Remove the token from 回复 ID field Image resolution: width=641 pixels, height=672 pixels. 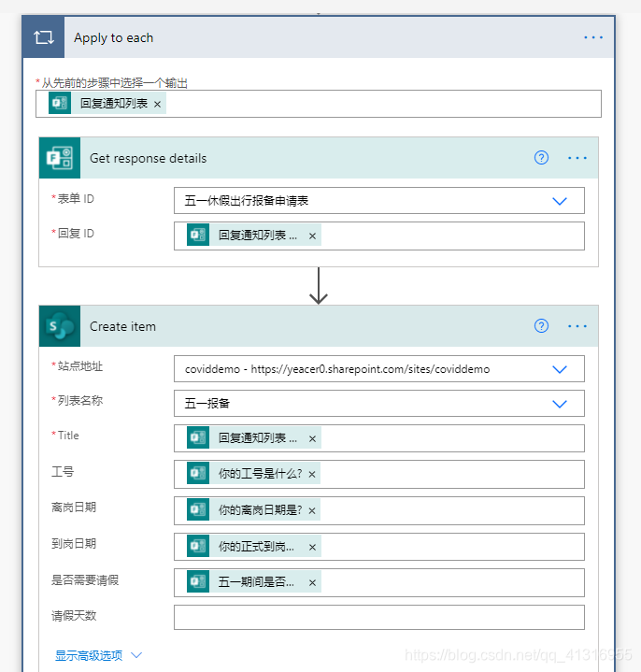[312, 236]
